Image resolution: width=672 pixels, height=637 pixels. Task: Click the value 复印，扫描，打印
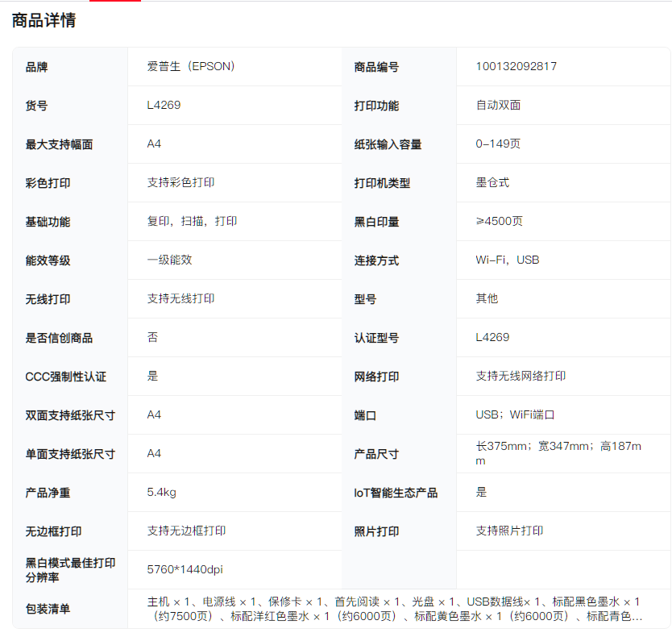(x=192, y=222)
